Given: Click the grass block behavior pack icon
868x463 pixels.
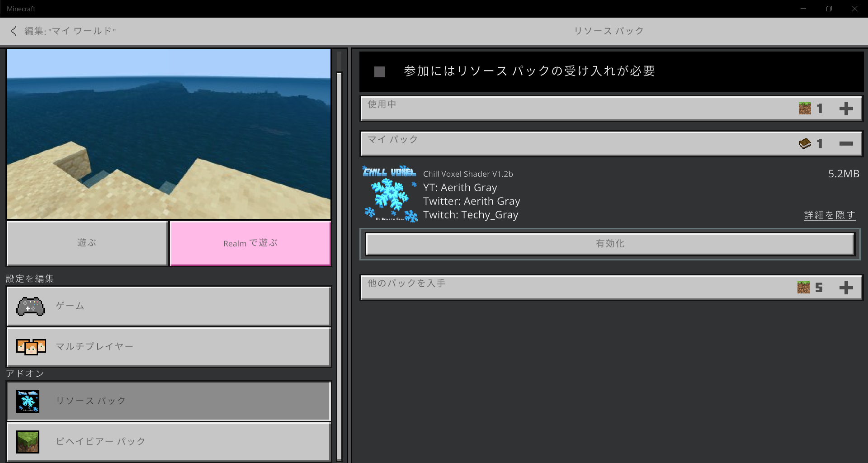Looking at the screenshot, I should coord(28,442).
